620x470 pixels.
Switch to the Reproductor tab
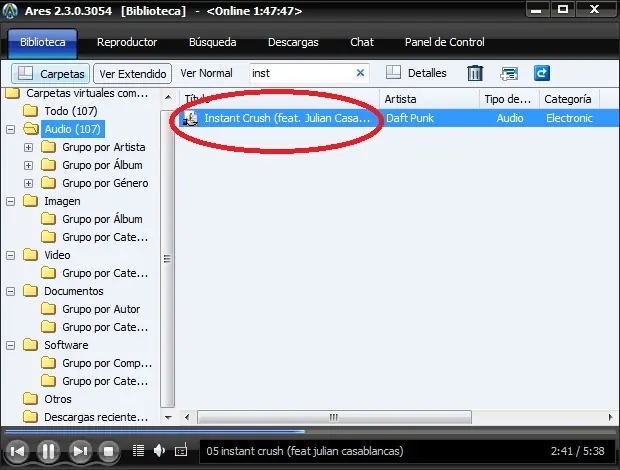(x=127, y=42)
